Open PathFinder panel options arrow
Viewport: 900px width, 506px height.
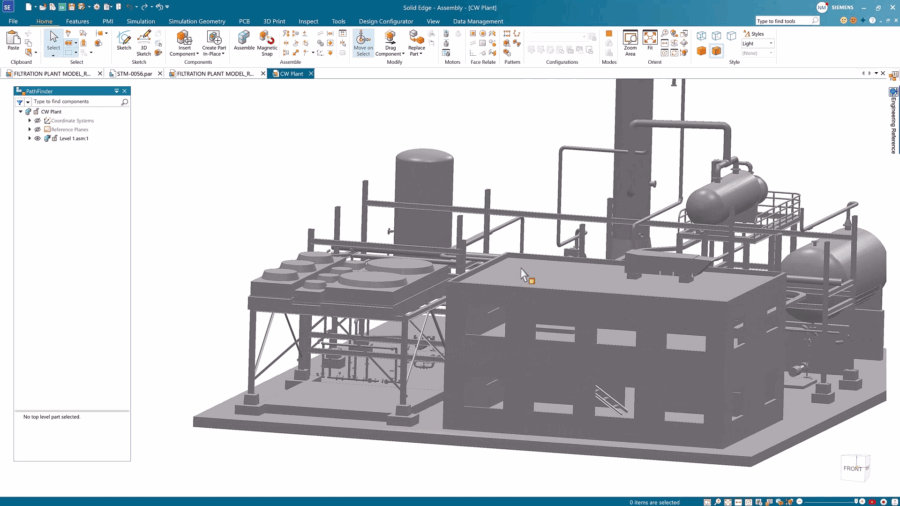click(x=117, y=91)
